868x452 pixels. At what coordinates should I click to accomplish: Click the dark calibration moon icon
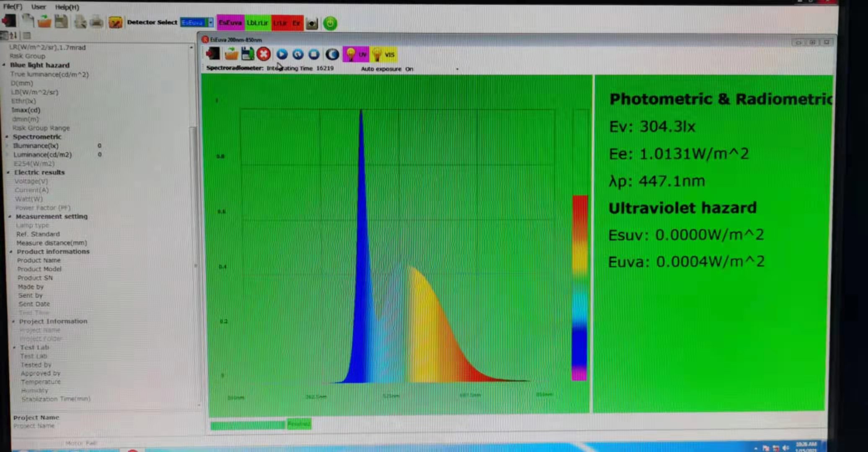[332, 54]
